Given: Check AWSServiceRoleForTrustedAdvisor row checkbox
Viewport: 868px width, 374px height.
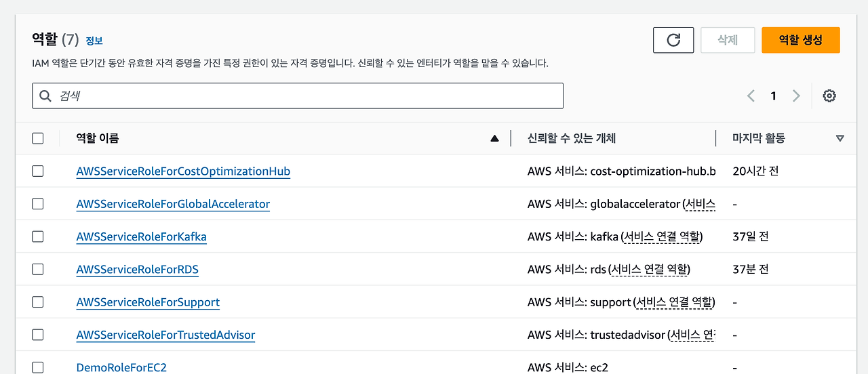Looking at the screenshot, I should [38, 335].
